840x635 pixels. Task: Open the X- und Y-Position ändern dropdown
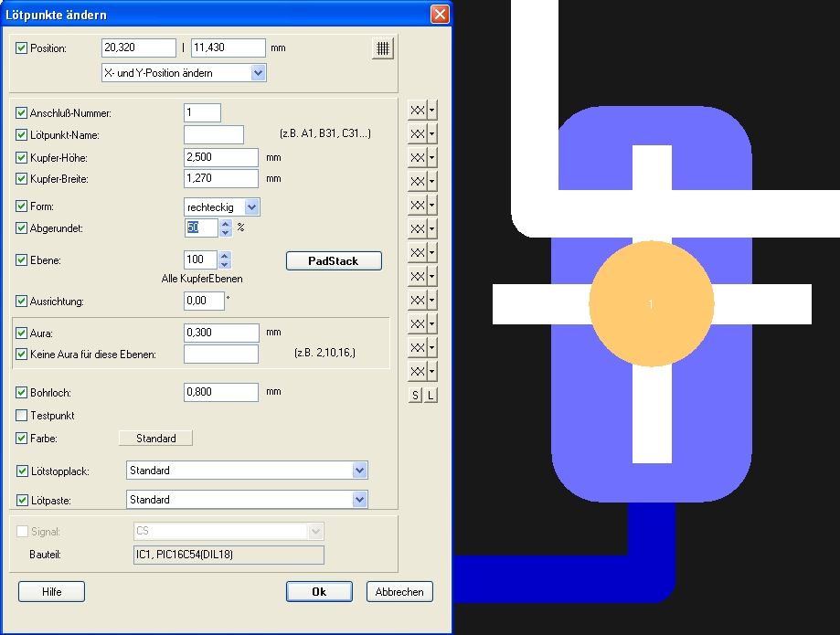pyautogui.click(x=258, y=73)
